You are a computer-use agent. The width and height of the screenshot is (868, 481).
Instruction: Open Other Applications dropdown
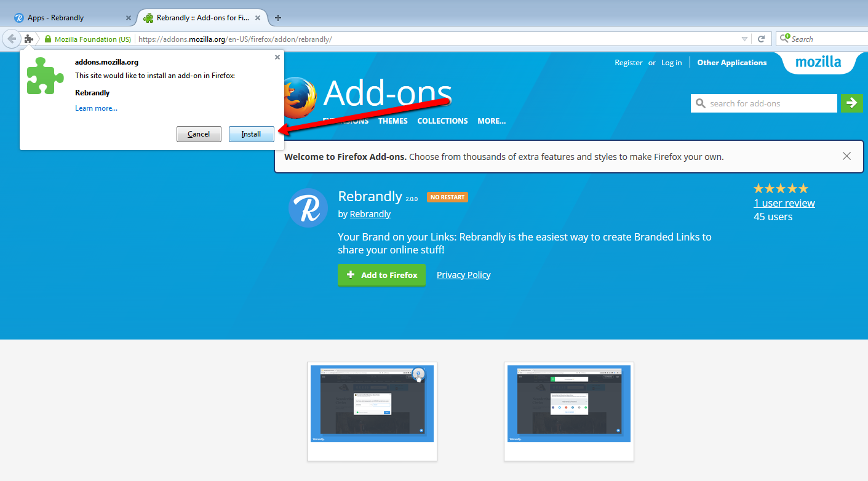(732, 63)
